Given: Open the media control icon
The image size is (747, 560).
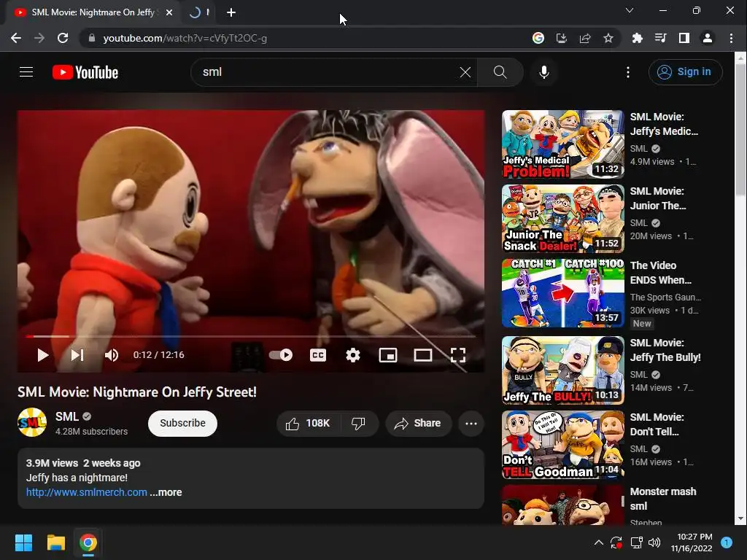Looking at the screenshot, I should coord(660,38).
